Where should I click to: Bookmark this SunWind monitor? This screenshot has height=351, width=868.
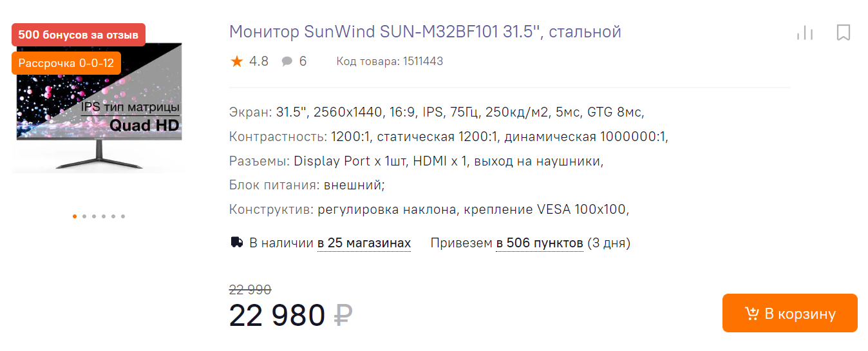pos(844,33)
